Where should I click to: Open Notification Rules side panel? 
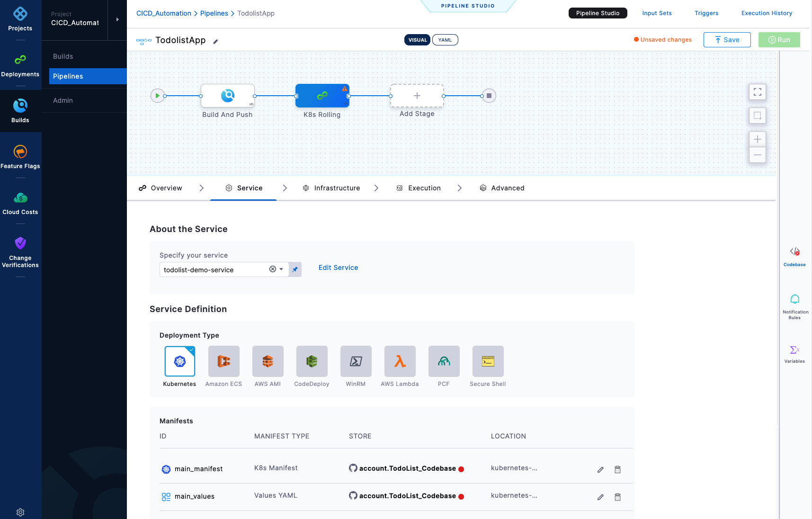point(795,307)
